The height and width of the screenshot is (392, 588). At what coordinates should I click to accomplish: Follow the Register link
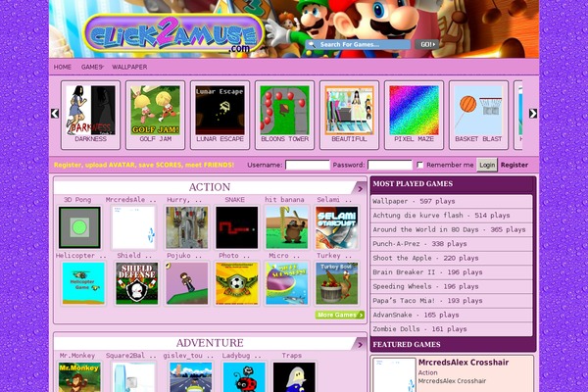click(514, 165)
